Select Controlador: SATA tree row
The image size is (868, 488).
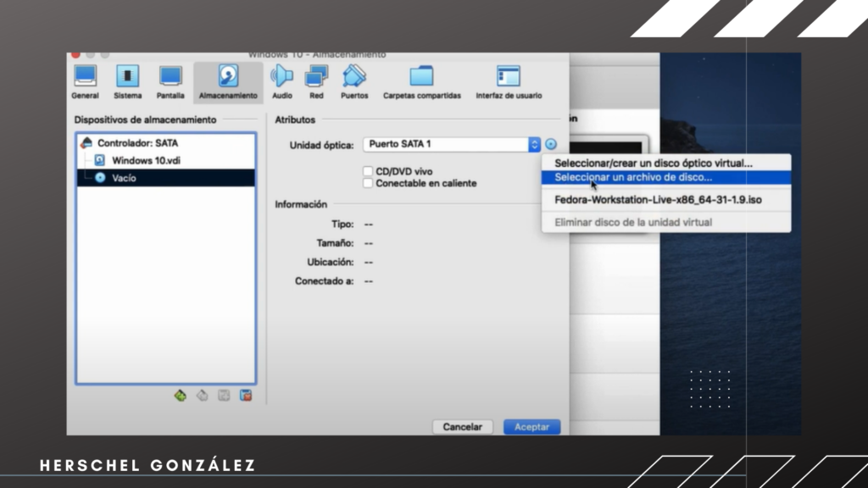click(166, 142)
